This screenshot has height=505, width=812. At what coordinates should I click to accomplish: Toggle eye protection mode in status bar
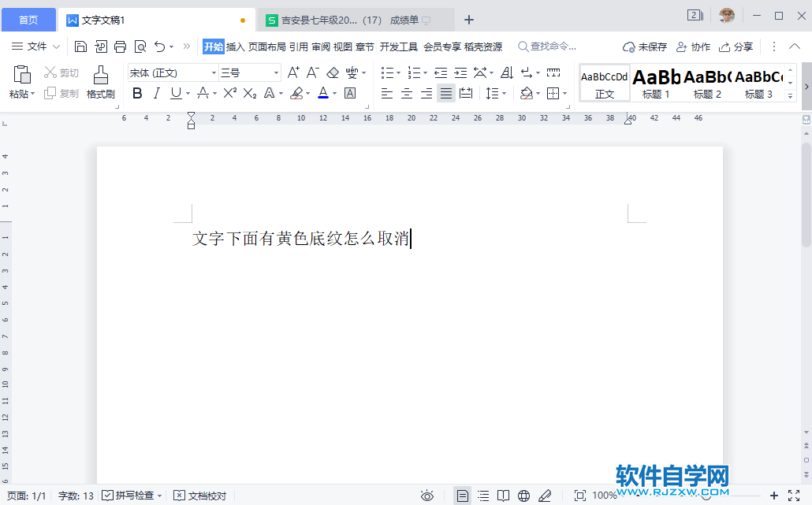click(426, 496)
